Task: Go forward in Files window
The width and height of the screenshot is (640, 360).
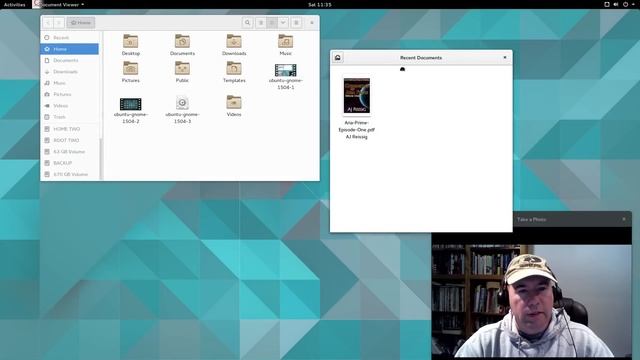Action: (x=59, y=23)
